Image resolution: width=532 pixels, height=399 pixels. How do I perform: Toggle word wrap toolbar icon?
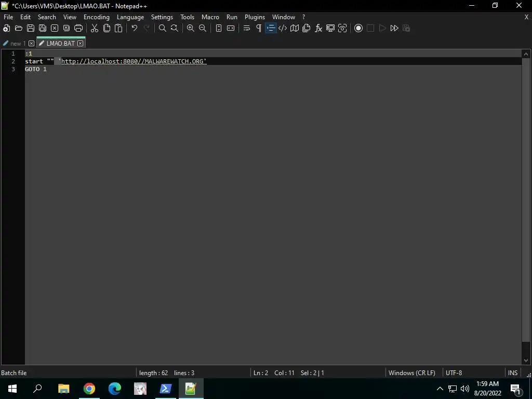(247, 28)
